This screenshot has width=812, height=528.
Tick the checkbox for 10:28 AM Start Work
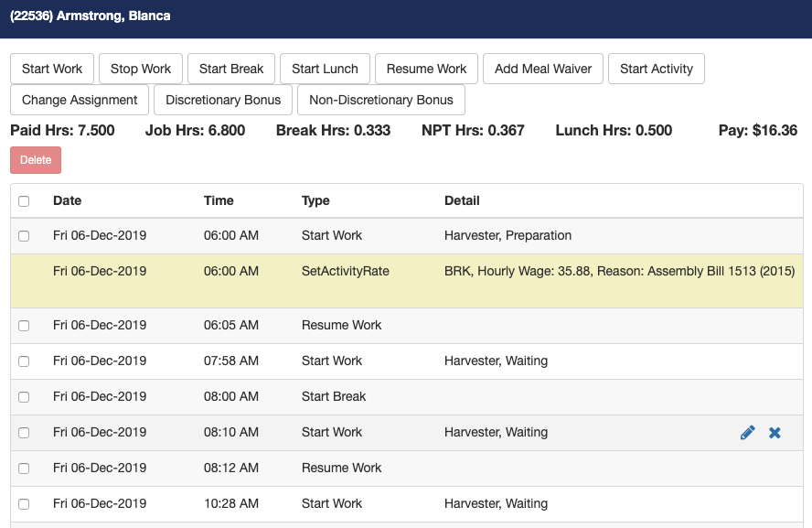[24, 504]
